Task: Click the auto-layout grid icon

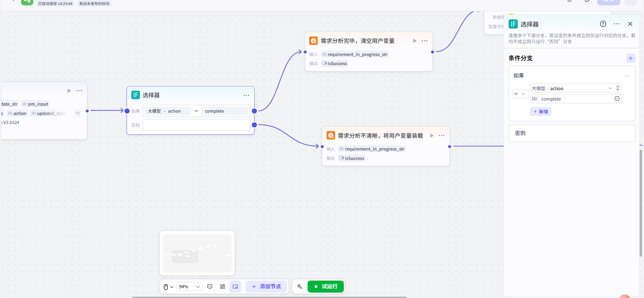Action: [x=223, y=287]
